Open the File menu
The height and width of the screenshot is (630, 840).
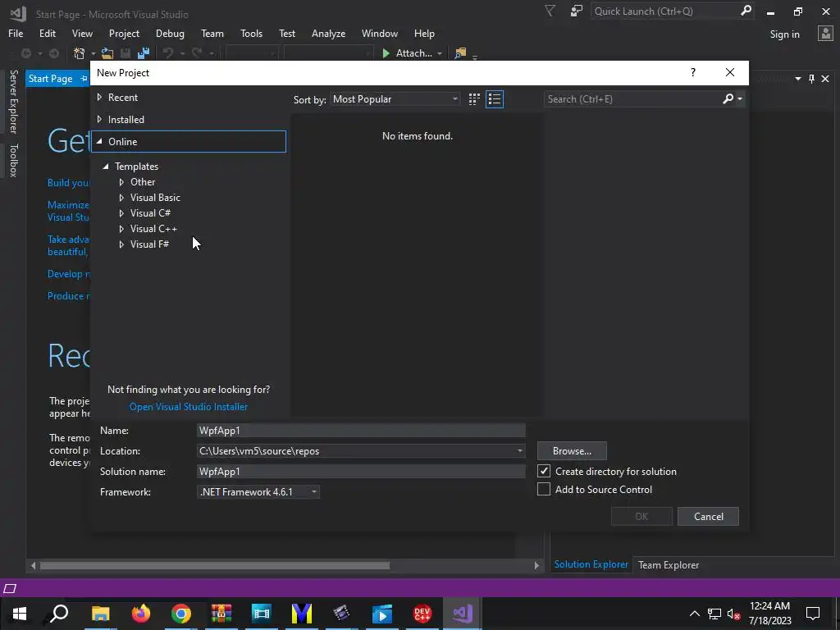[16, 33]
